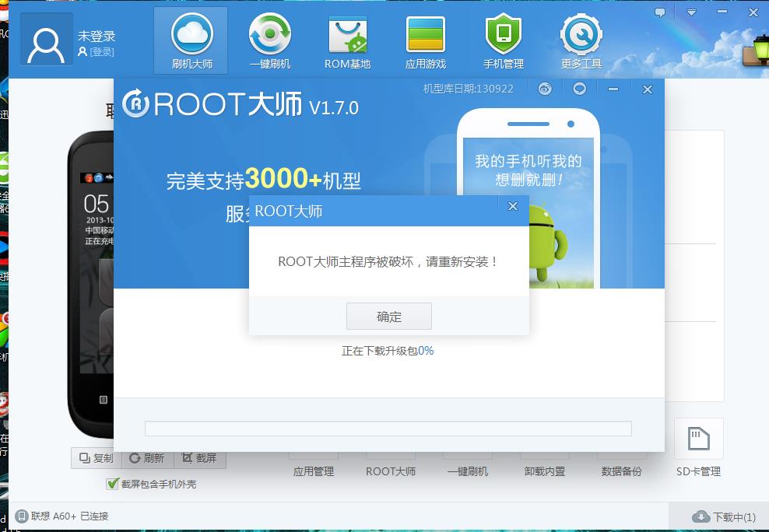The image size is (769, 532).
Task: Click 下载中(1) download status
Action: click(x=734, y=516)
